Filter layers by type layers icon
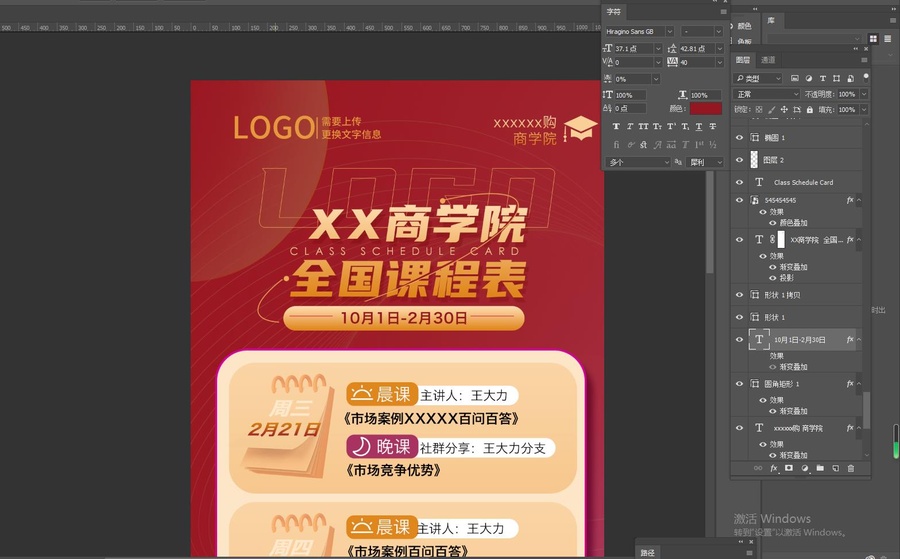900x559 pixels. pyautogui.click(x=823, y=78)
